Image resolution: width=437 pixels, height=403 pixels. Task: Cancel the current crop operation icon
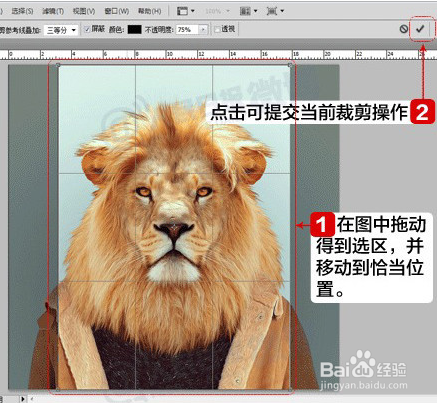(x=403, y=29)
